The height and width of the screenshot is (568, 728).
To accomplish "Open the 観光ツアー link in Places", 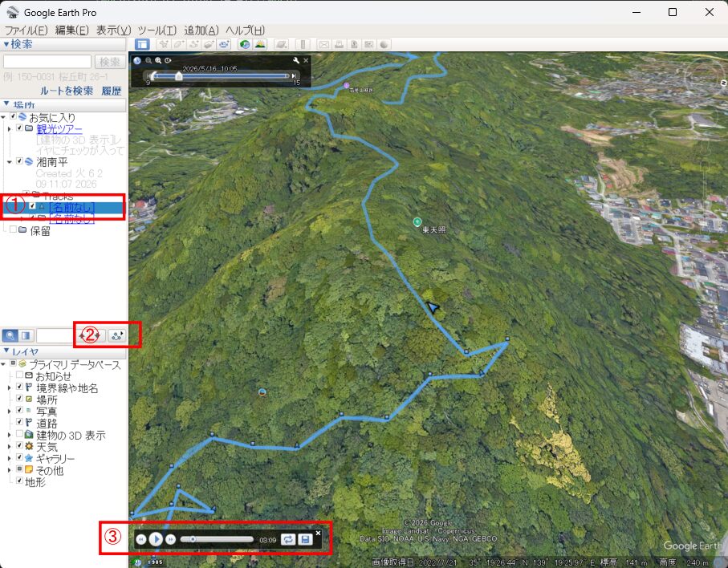I will 59,128.
